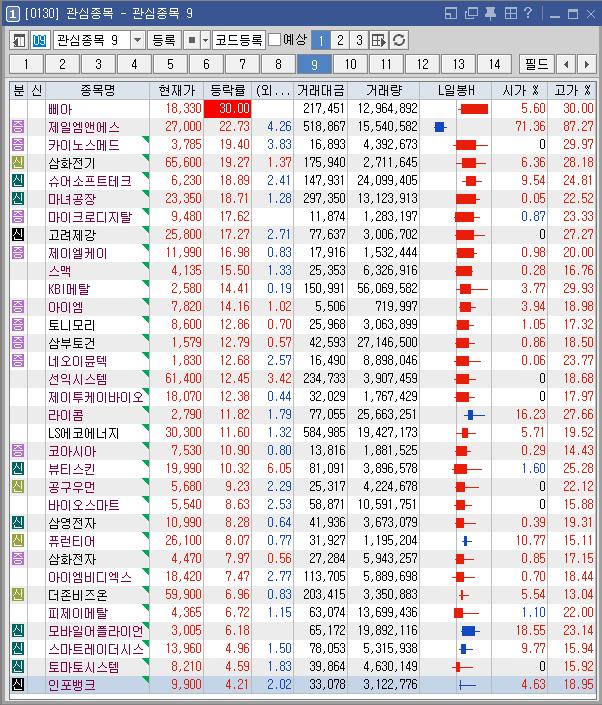Viewport: 602px width, 705px height.
Task: Sort by 거래대금 column header
Action: 321,90
